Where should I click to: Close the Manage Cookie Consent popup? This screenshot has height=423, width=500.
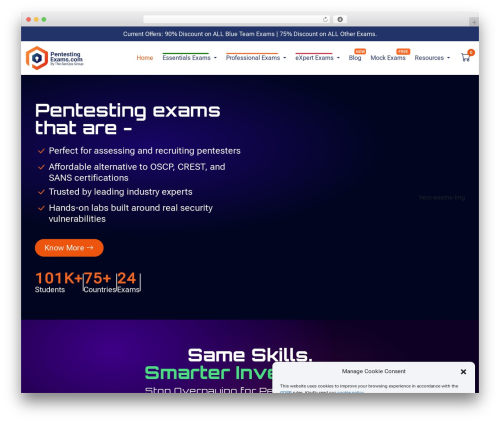coord(463,372)
